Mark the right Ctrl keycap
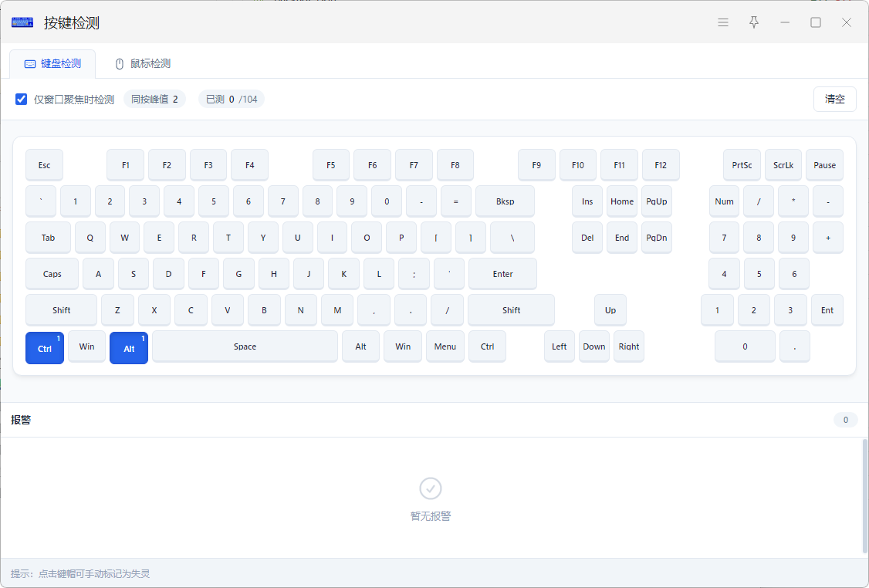Viewport: 869px width, 588px height. pyautogui.click(x=487, y=346)
